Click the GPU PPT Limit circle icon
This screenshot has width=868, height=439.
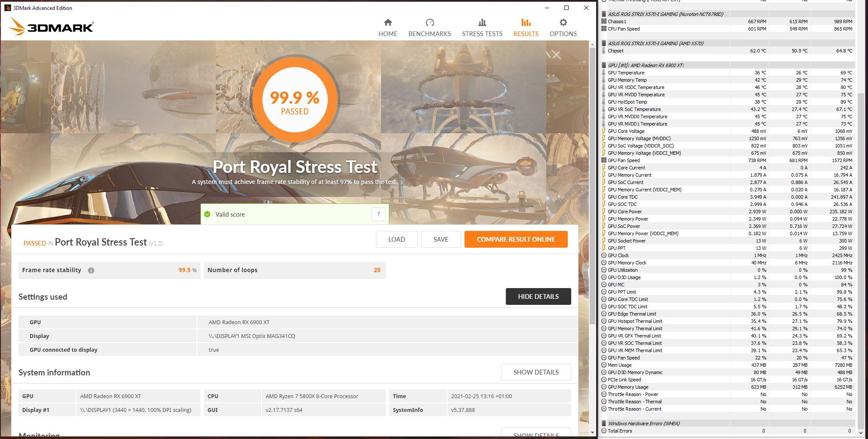point(604,292)
